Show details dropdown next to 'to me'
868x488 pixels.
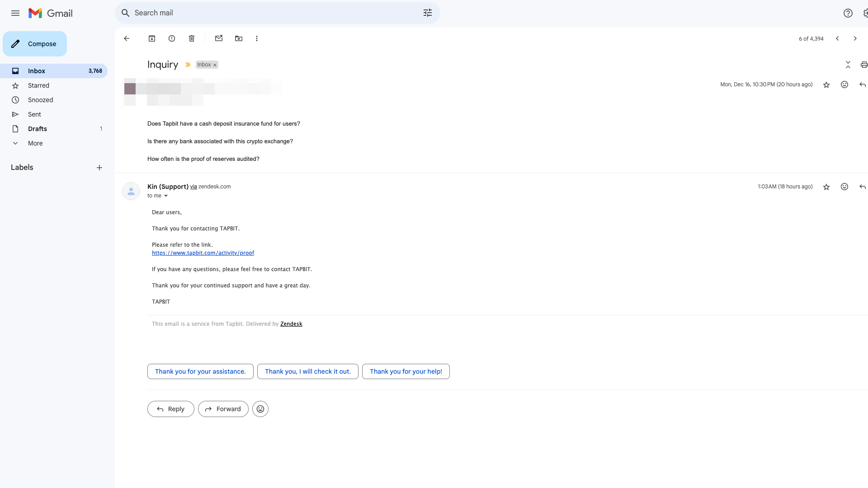click(x=166, y=196)
